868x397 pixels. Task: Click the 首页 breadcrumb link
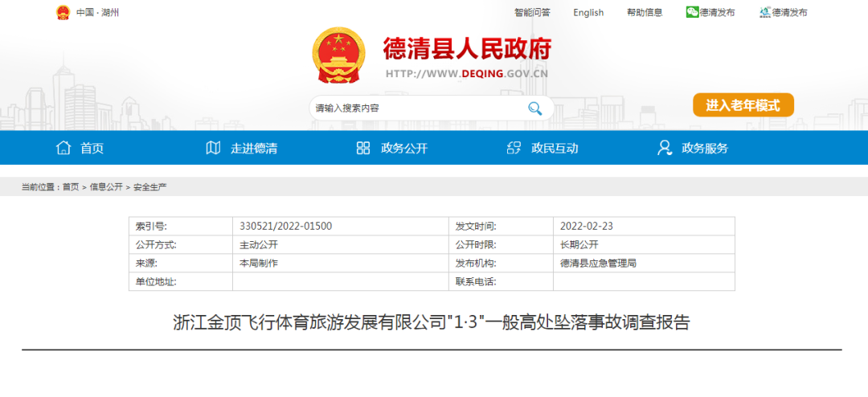tap(70, 187)
